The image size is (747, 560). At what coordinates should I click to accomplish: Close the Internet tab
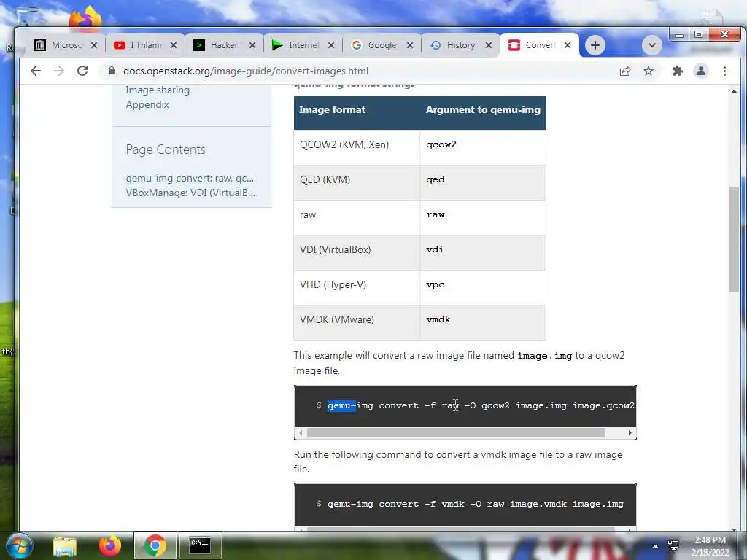(331, 45)
